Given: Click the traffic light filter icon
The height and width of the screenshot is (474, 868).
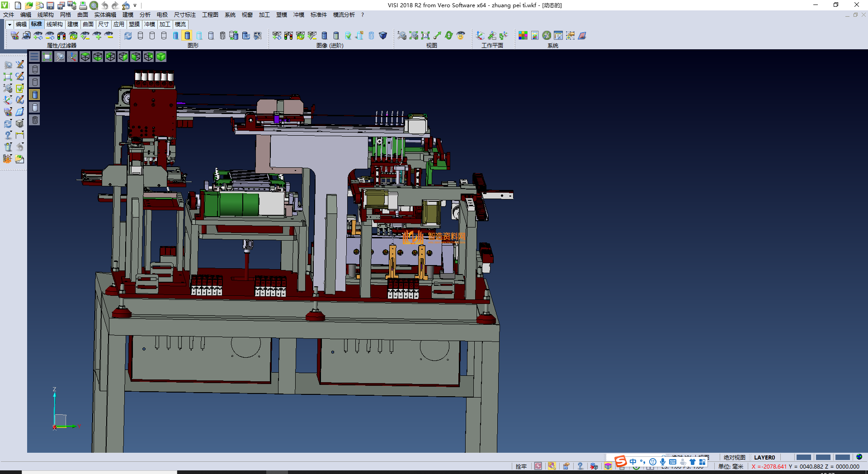Looking at the screenshot, I should point(61,36).
